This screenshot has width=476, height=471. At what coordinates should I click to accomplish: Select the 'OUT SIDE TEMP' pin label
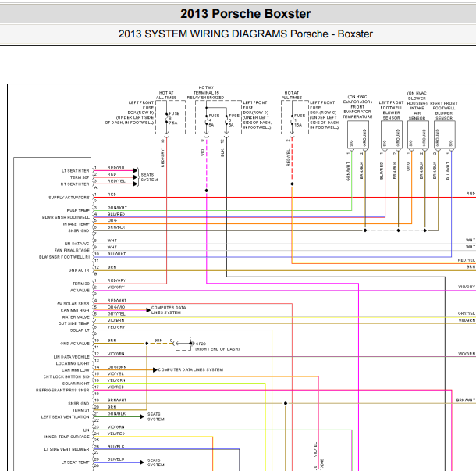74,323
